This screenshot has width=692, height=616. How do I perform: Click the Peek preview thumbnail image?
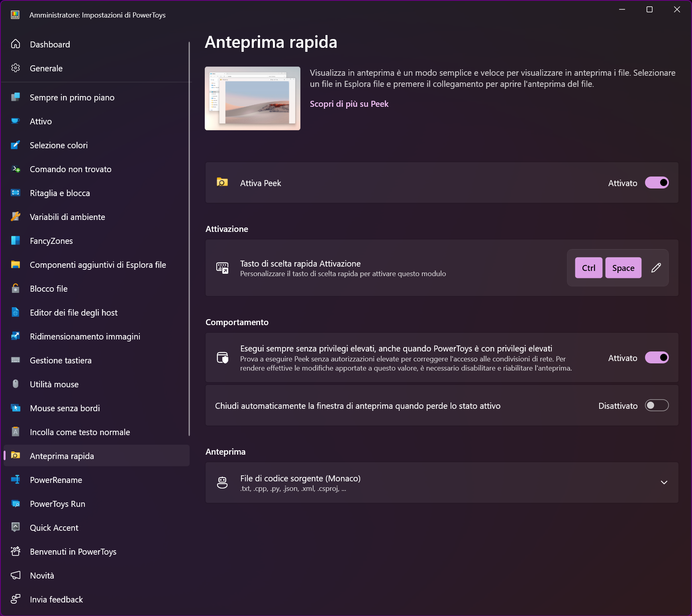(253, 98)
